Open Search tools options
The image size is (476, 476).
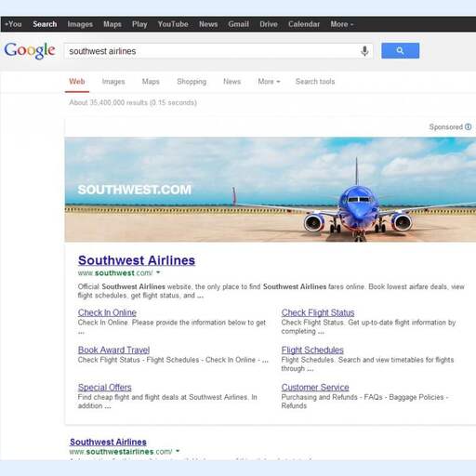(315, 82)
